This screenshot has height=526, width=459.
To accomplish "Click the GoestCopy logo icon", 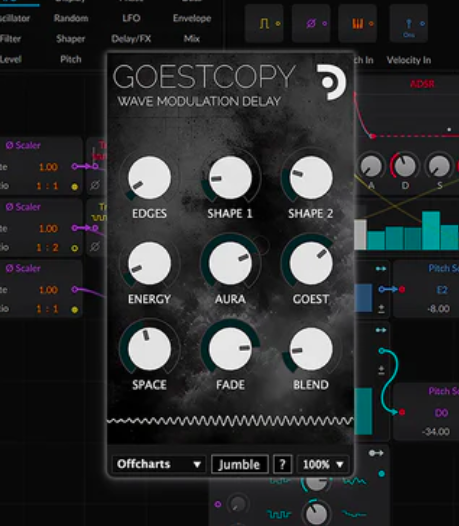I will tap(331, 82).
